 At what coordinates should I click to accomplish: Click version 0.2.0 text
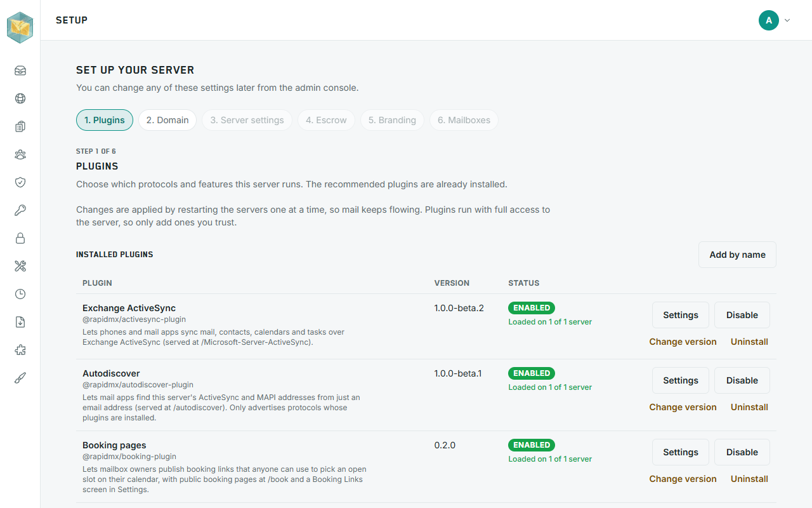tap(445, 445)
